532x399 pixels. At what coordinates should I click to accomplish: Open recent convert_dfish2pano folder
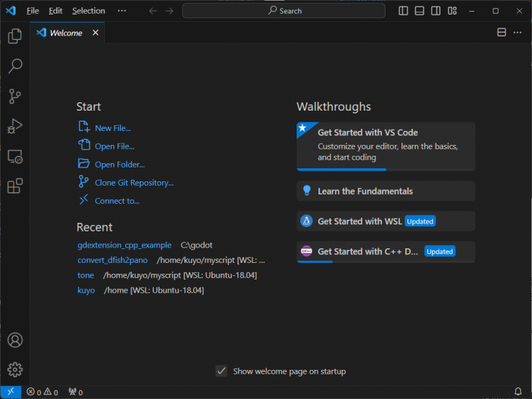112,260
